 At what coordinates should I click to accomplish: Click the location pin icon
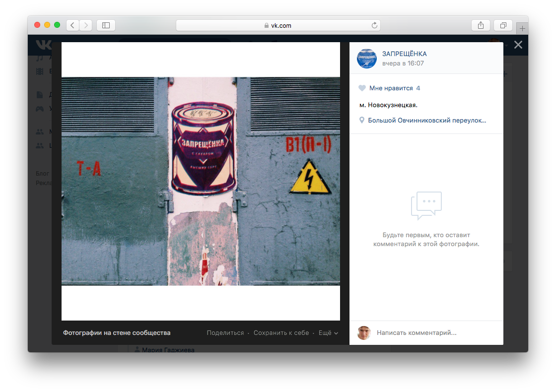[362, 120]
